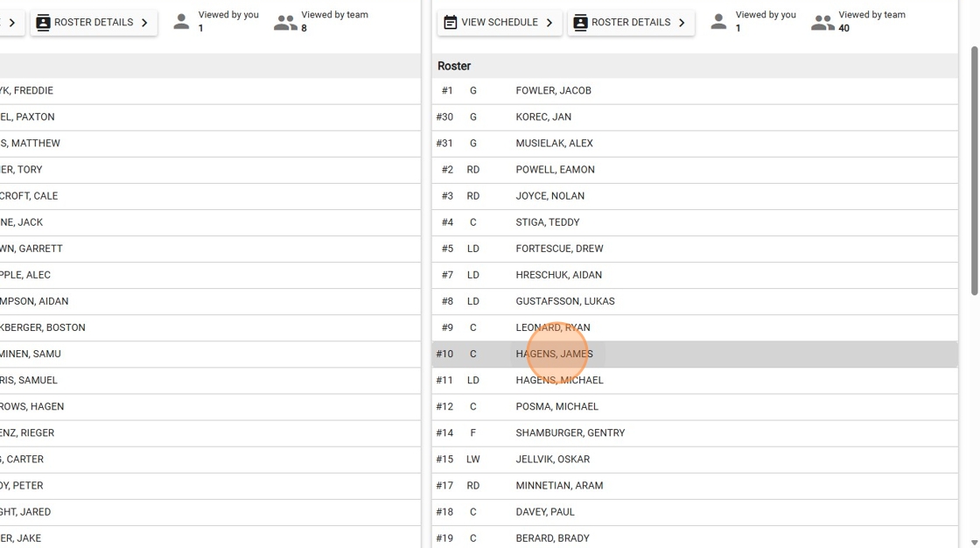The image size is (980, 548).
Task: Click chevron on right Roster Details button
Action: click(682, 23)
